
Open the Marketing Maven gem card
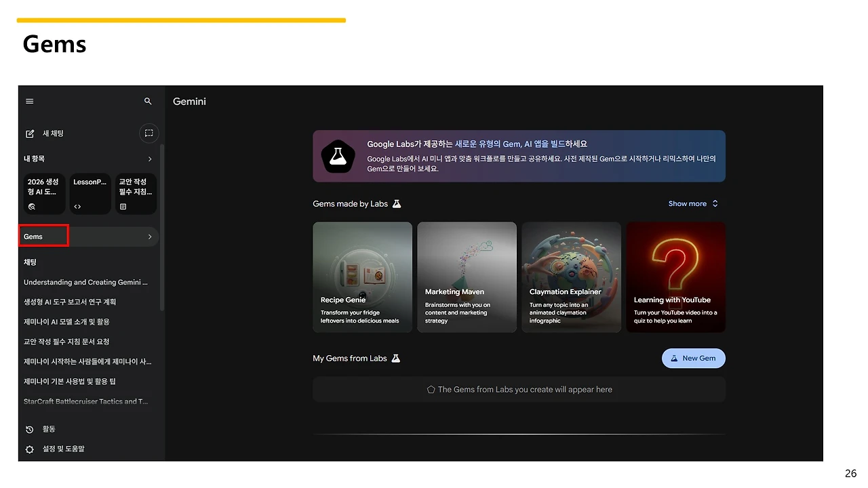click(467, 277)
